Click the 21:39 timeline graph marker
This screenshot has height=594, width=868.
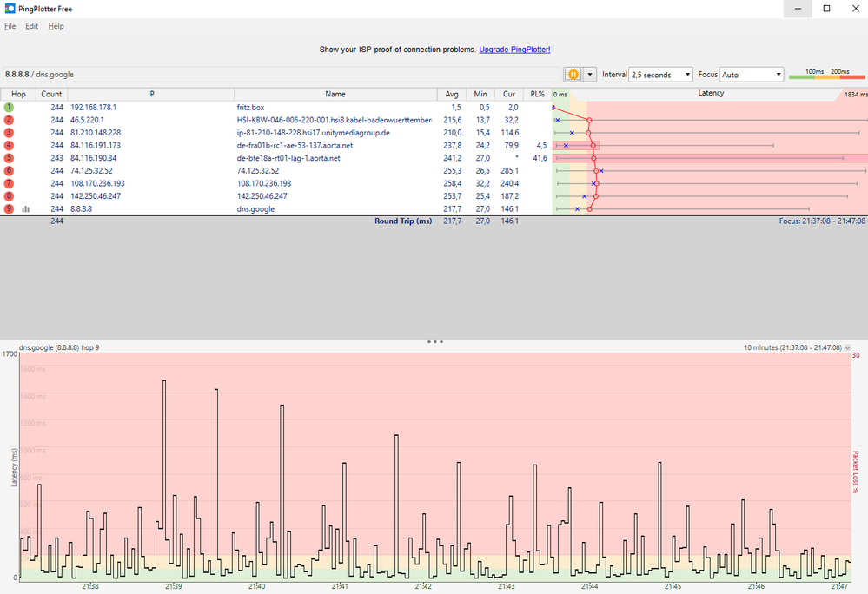coord(173,586)
